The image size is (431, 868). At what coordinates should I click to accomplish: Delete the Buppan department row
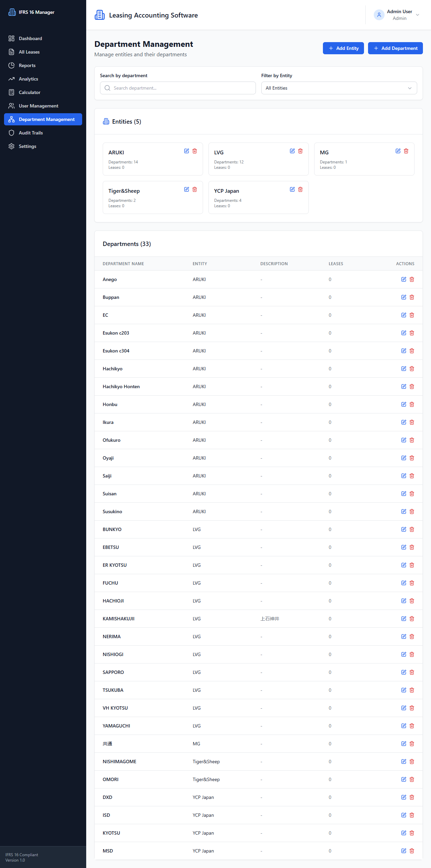click(412, 297)
